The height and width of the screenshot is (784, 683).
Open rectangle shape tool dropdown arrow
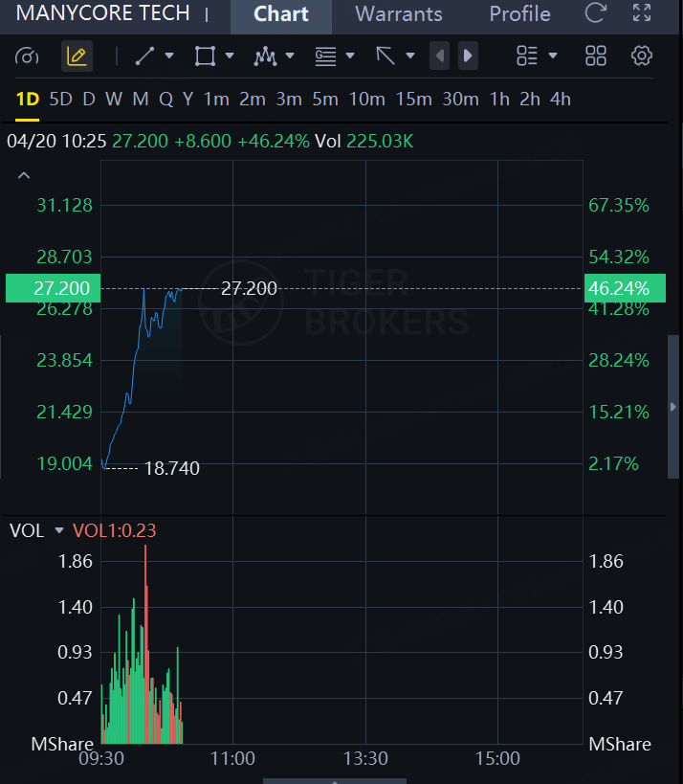[230, 56]
